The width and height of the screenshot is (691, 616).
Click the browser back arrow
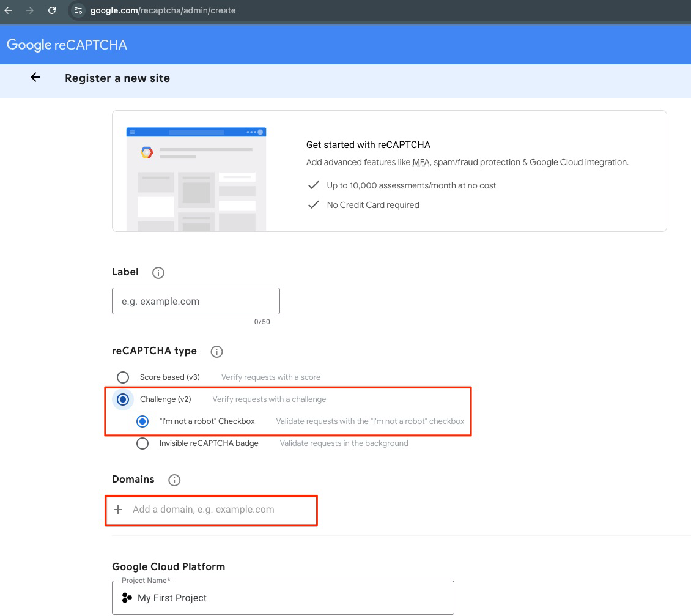[8, 10]
